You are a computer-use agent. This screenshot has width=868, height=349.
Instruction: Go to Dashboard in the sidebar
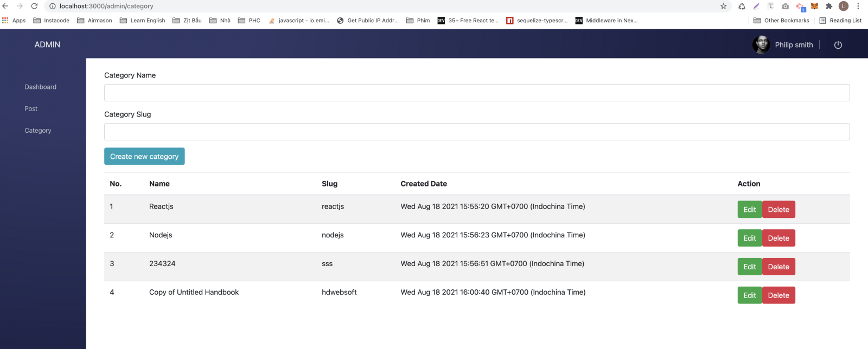pos(40,87)
